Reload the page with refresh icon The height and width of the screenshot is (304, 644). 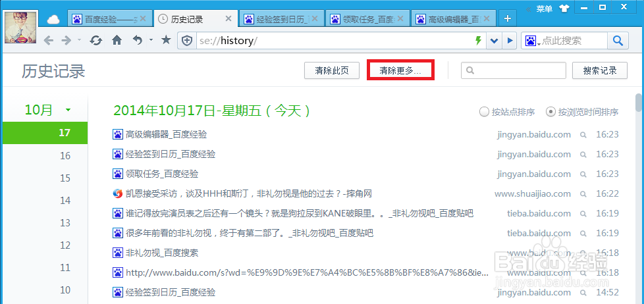click(x=95, y=39)
